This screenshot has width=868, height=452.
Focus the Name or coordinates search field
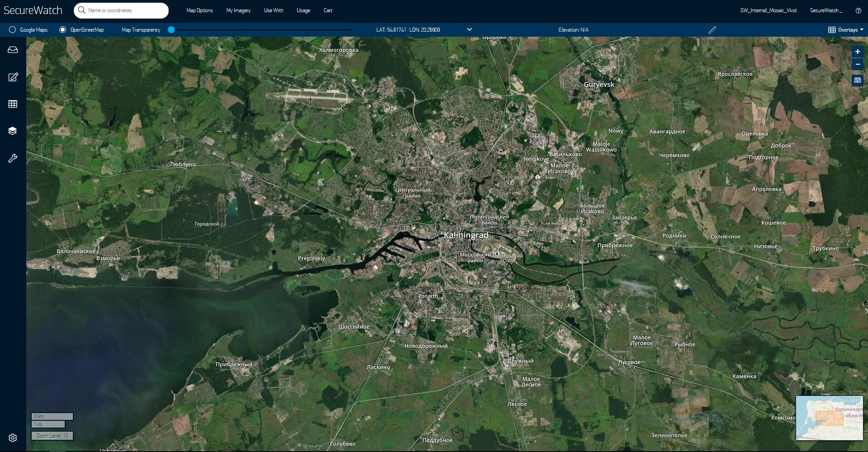pos(121,10)
